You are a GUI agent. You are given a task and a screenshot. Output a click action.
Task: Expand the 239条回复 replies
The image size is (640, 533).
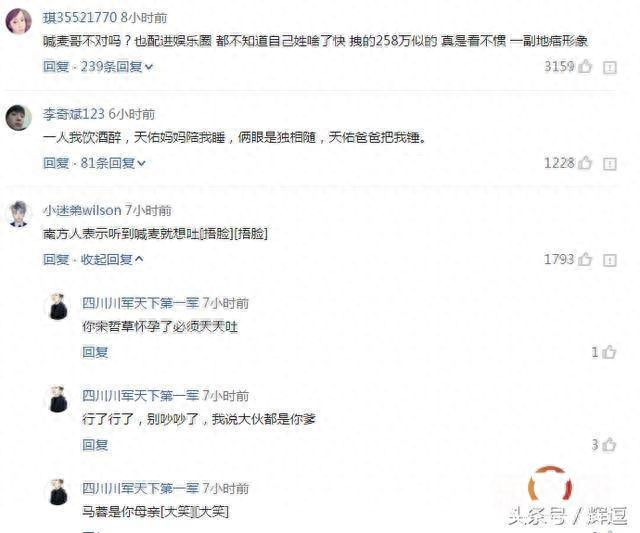(116, 67)
